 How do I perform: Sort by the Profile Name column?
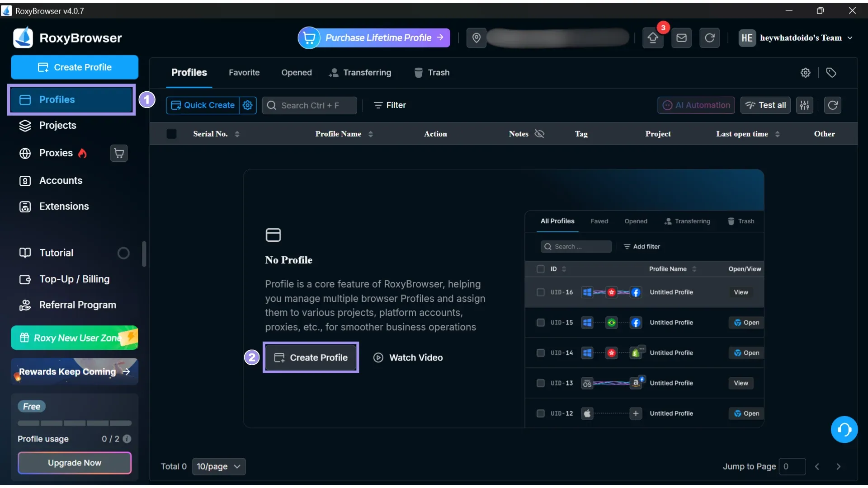click(x=371, y=134)
